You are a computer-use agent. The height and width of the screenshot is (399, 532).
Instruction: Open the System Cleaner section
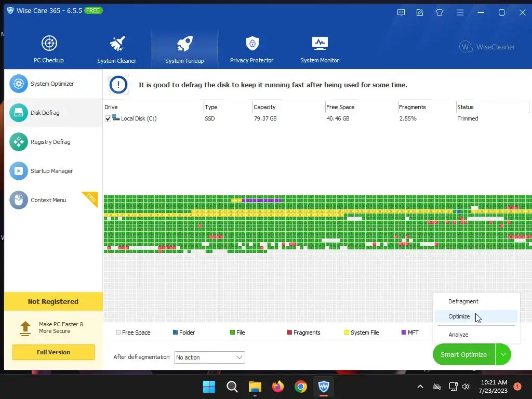click(117, 49)
